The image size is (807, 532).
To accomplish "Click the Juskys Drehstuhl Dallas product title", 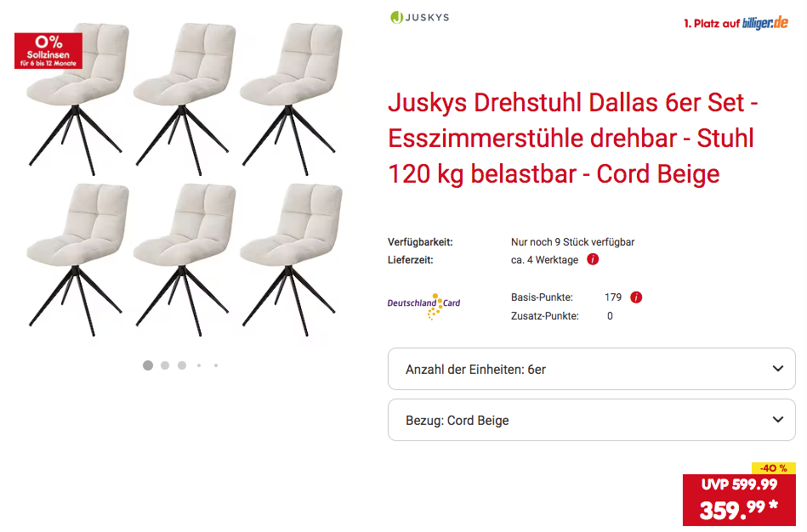I will click(573, 138).
